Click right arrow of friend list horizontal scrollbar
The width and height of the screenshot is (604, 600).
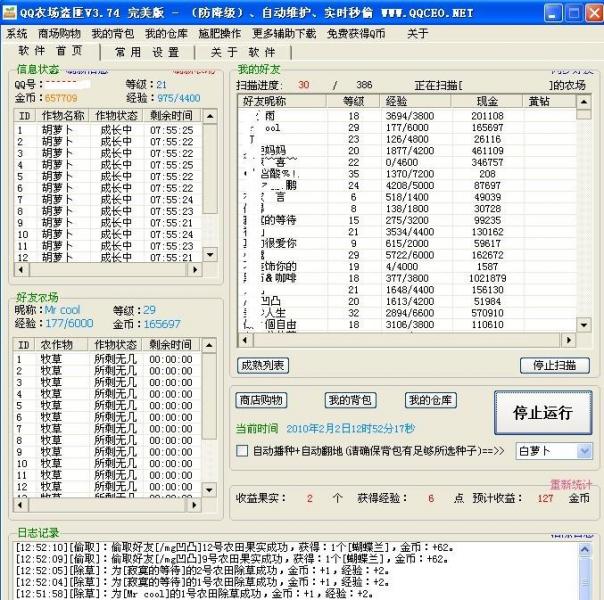click(x=569, y=340)
